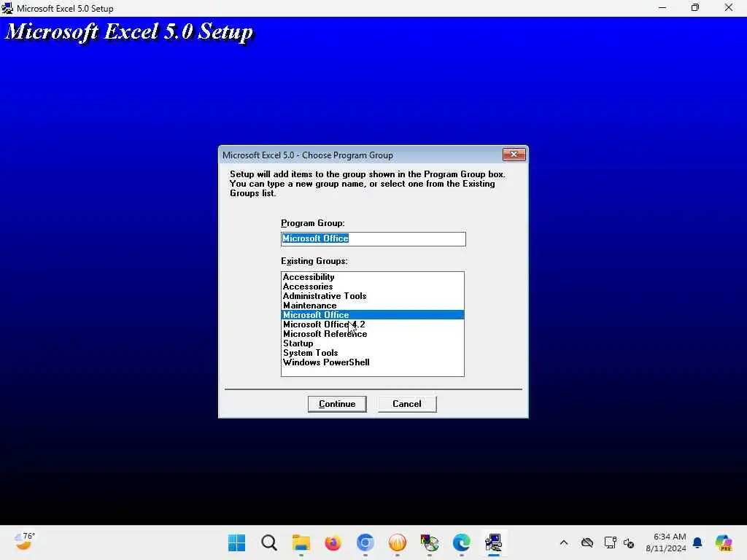Viewport: 747px width, 560px height.
Task: Open the orange round taskbar app icon
Action: click(x=398, y=542)
